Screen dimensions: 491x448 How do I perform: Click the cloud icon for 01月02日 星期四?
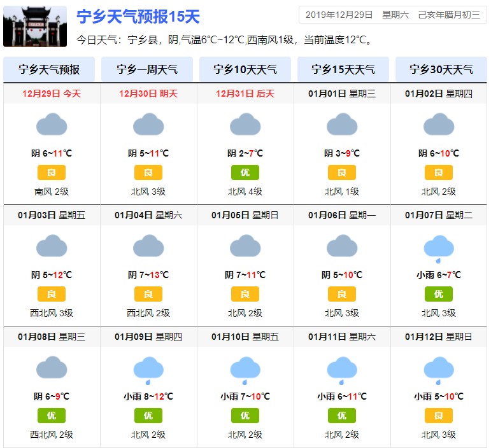click(x=439, y=124)
